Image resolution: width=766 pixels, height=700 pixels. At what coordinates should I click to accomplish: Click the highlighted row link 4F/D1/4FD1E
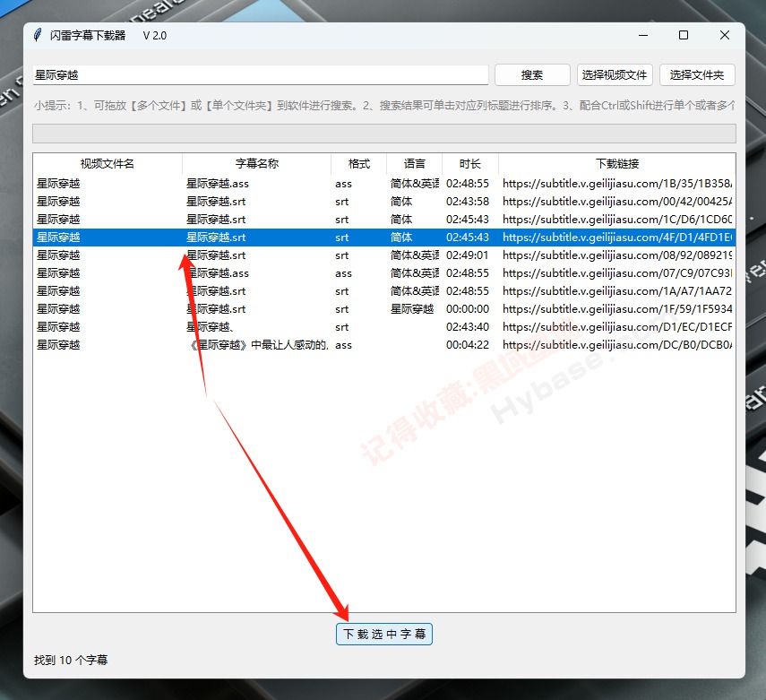click(617, 238)
